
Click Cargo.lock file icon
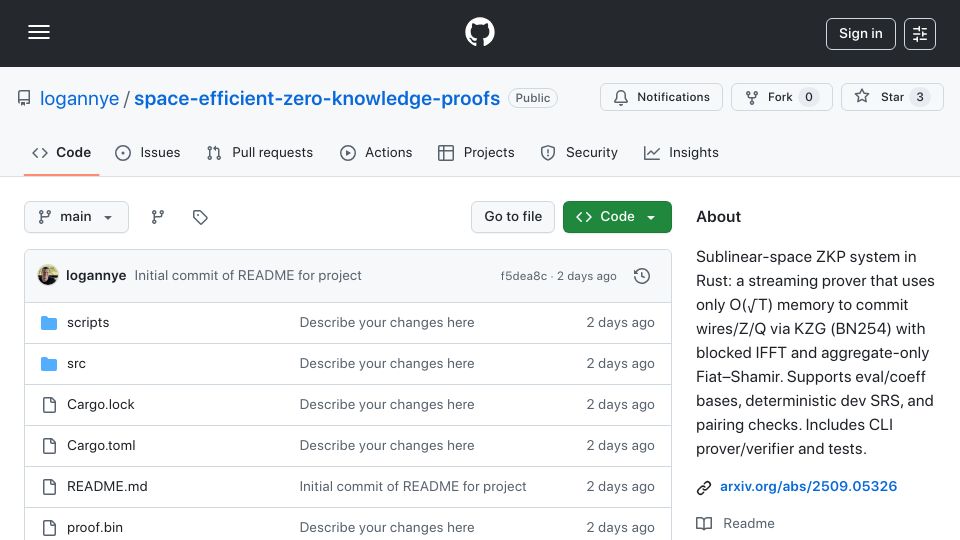(49, 405)
